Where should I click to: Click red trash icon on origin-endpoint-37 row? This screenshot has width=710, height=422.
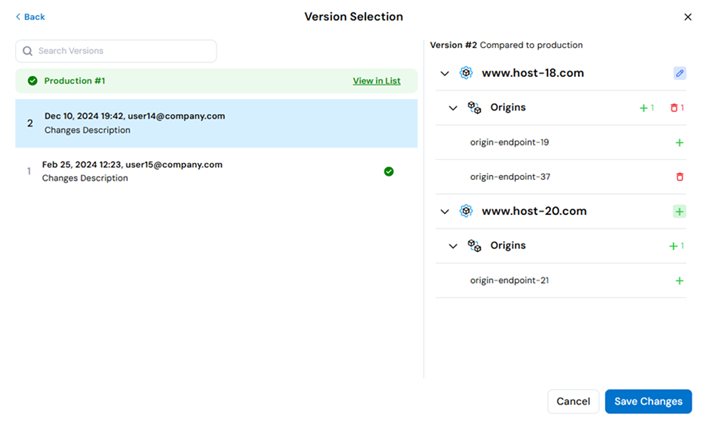click(x=680, y=177)
